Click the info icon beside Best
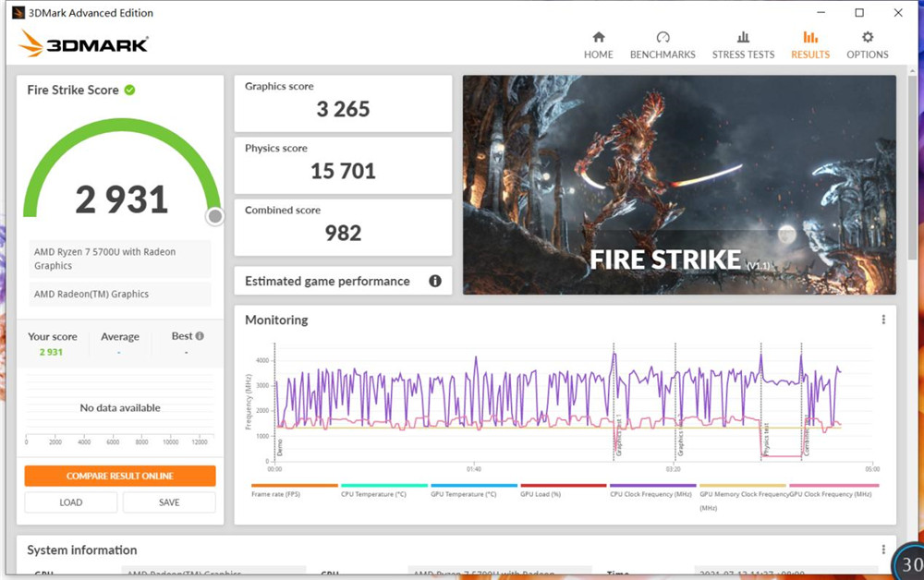The width and height of the screenshot is (924, 580). pos(200,336)
